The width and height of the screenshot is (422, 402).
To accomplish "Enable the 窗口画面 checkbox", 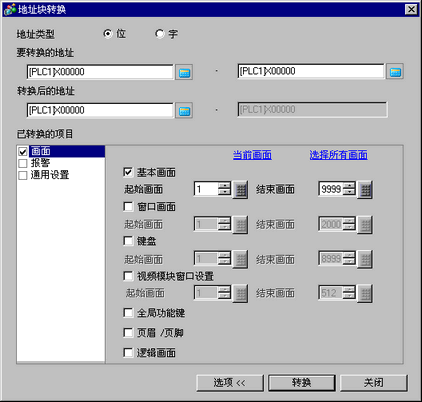I will [128, 207].
